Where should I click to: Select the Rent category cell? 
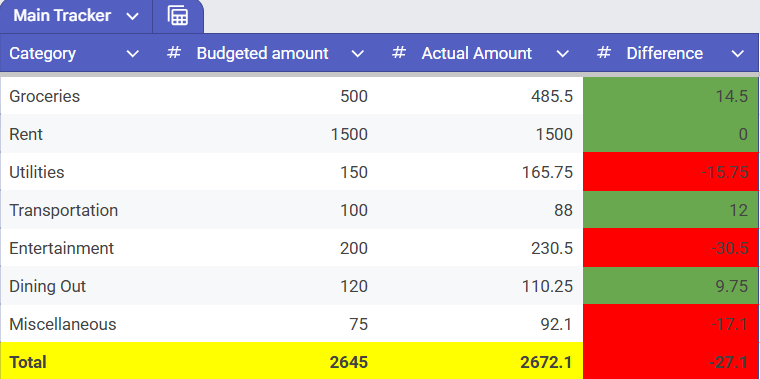(79, 134)
